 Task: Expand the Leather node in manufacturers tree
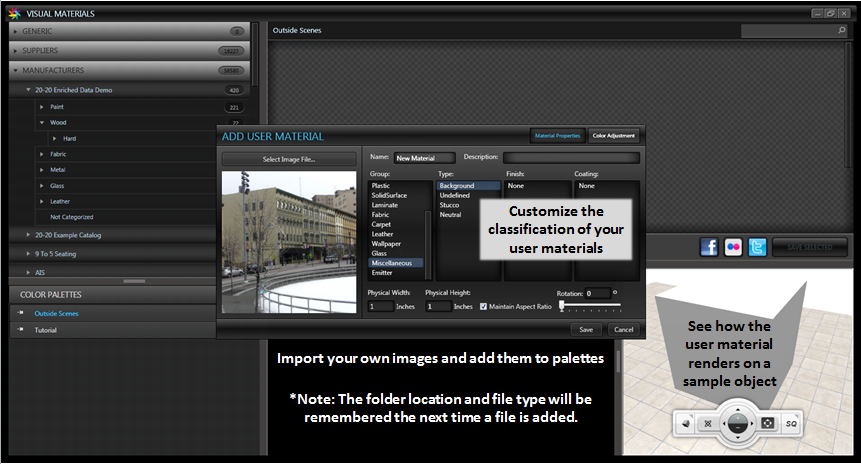[42, 202]
